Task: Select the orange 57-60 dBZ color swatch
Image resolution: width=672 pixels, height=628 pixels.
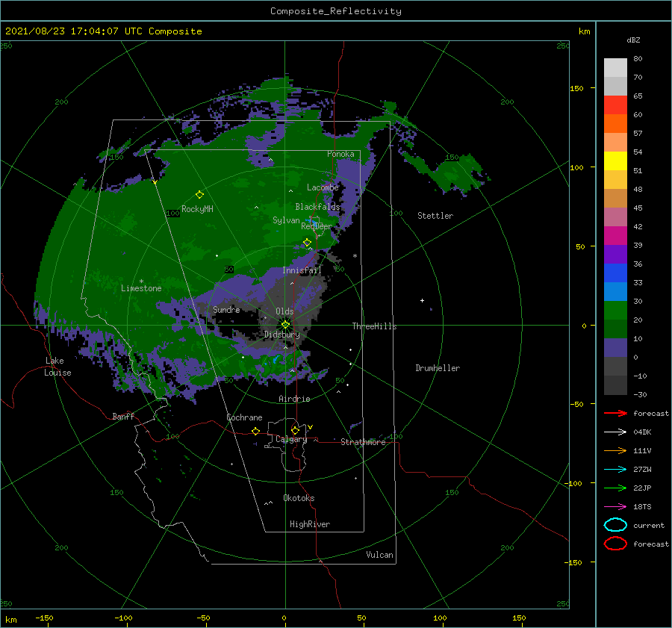Action: tap(615, 124)
